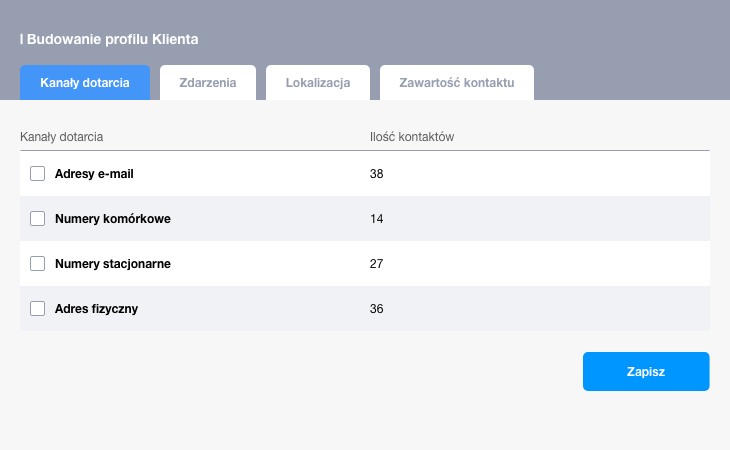730x450 pixels.
Task: Open the Zawartość kontaktu tab
Action: click(457, 82)
